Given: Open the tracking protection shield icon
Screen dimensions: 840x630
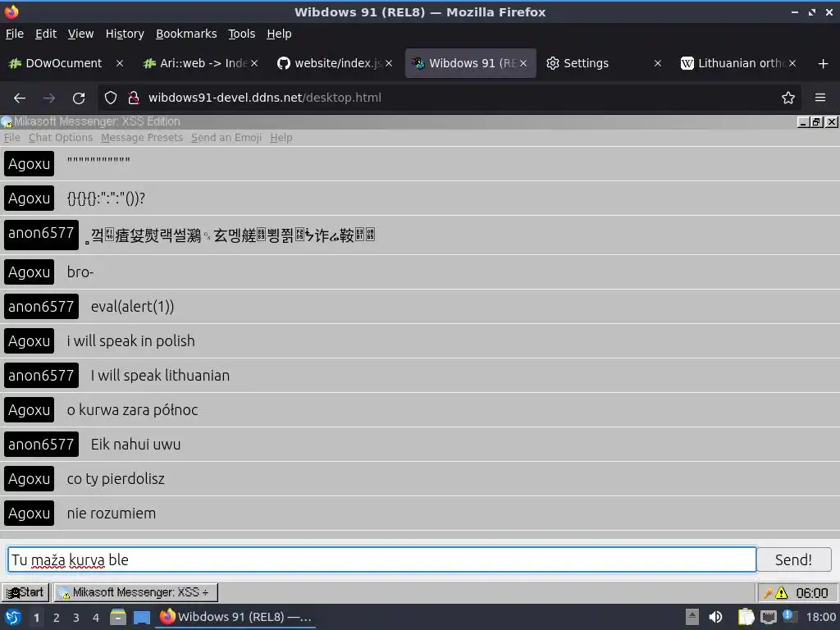Looking at the screenshot, I should (111, 98).
